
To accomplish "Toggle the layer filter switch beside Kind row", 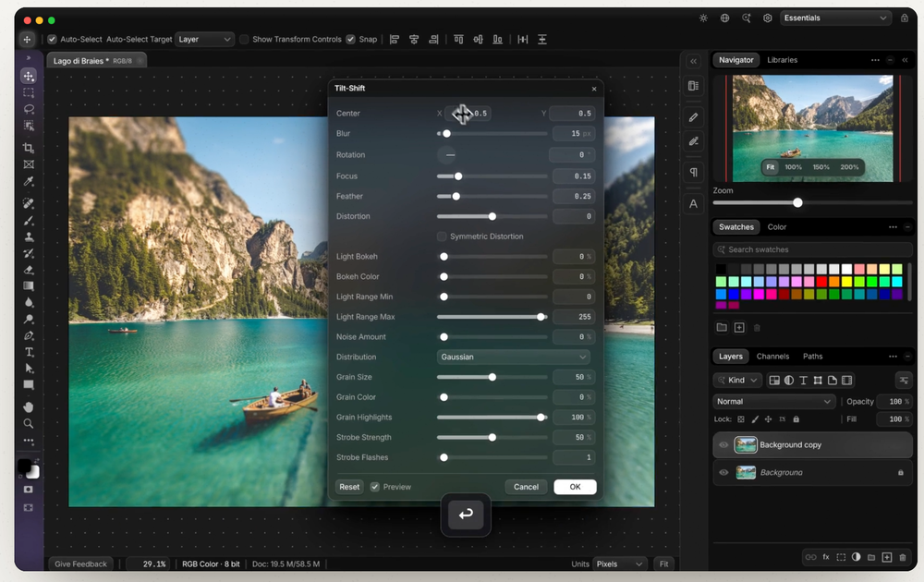I will coord(904,381).
